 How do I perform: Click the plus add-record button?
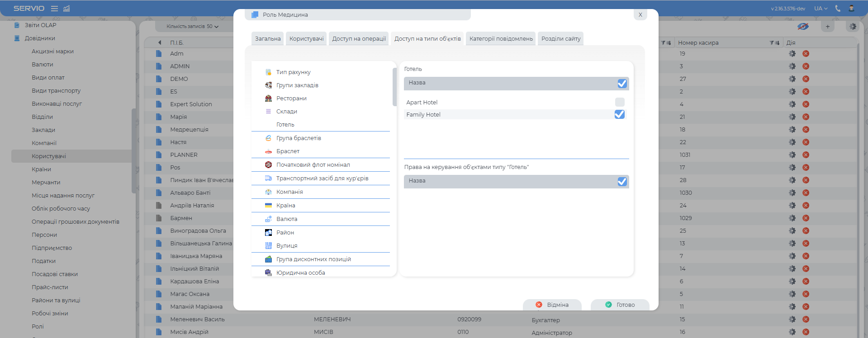[828, 27]
